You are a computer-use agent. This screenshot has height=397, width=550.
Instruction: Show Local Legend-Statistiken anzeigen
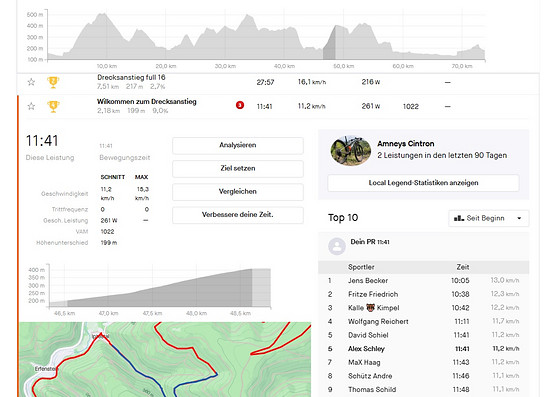[x=423, y=183]
